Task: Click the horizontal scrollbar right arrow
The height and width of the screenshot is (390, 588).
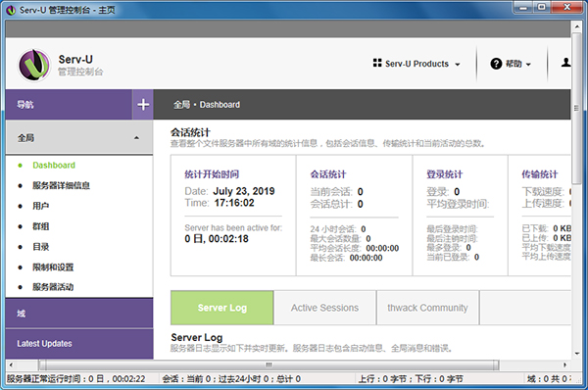Action: 564,365
